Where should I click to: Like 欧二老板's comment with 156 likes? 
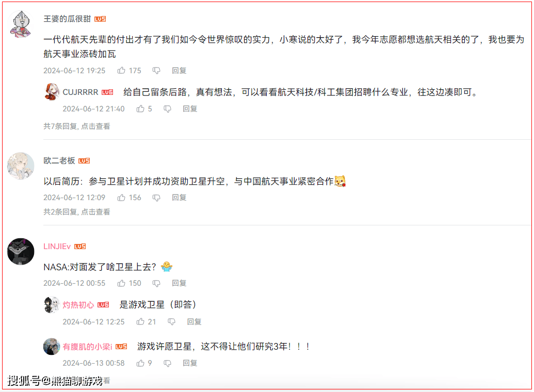click(x=122, y=198)
